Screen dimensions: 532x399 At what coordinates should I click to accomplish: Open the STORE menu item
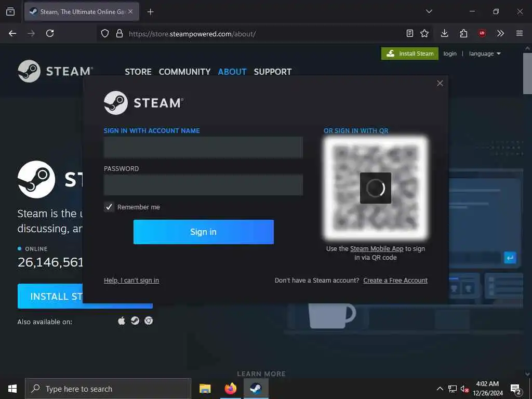click(138, 72)
